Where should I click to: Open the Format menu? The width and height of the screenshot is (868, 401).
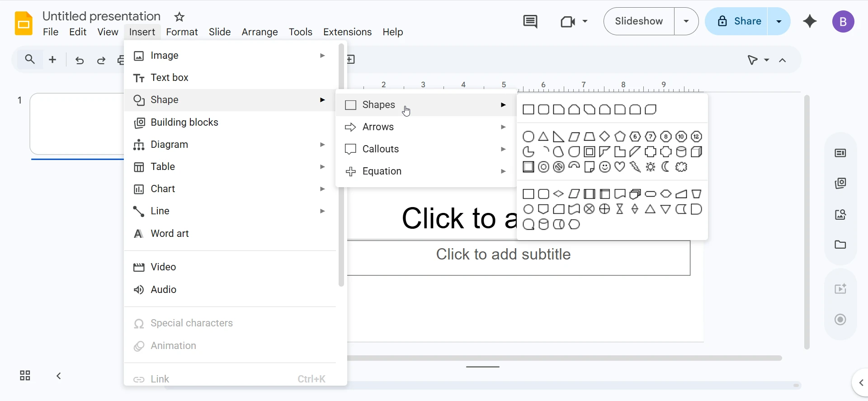[182, 32]
